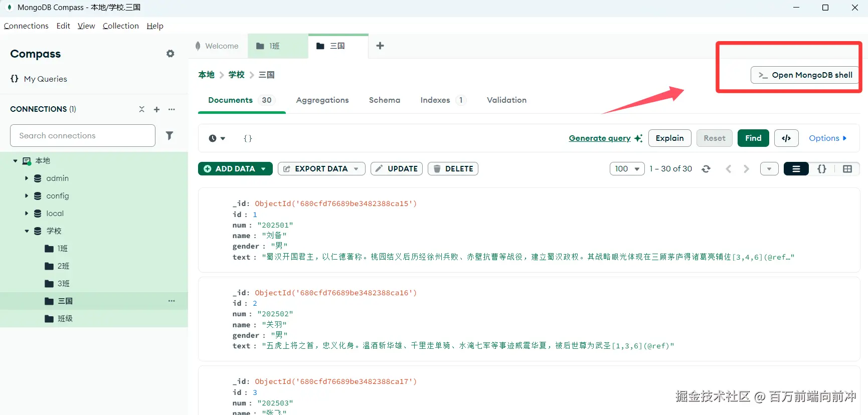Go to next page of documents
This screenshot has height=415, width=868.
(x=746, y=169)
